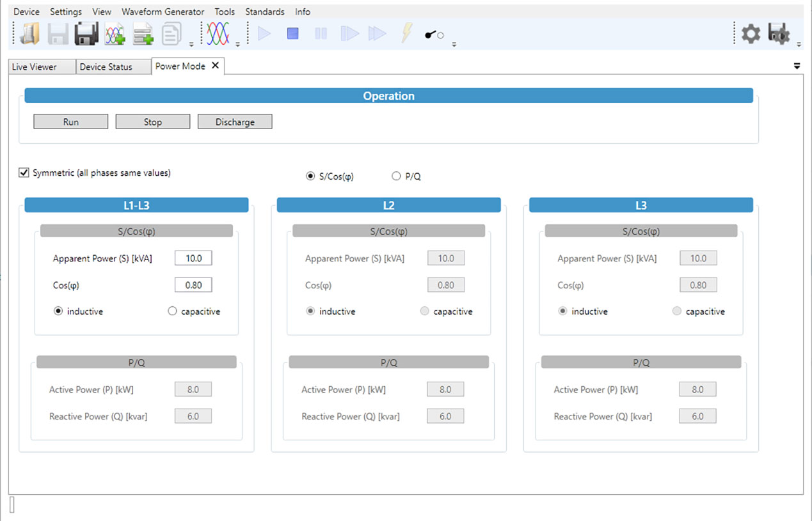The width and height of the screenshot is (812, 521).
Task: Uncheck the Symmetric all phases checkbox
Action: (x=24, y=173)
